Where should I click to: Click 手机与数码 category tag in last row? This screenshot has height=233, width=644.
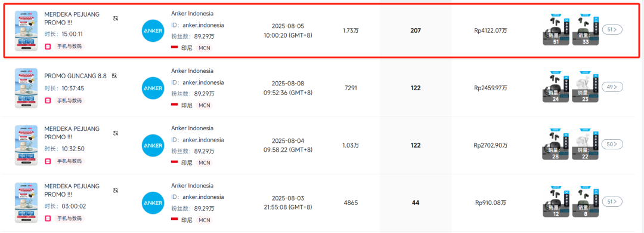click(69, 219)
